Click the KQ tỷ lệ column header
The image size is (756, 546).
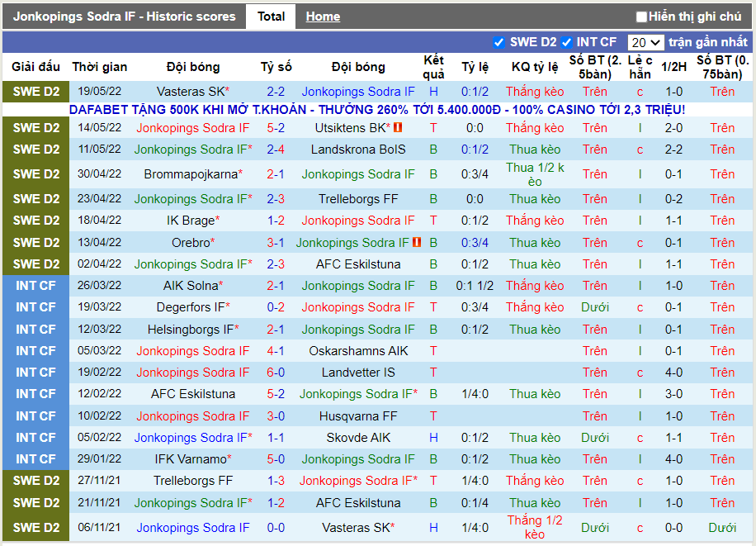pyautogui.click(x=535, y=67)
